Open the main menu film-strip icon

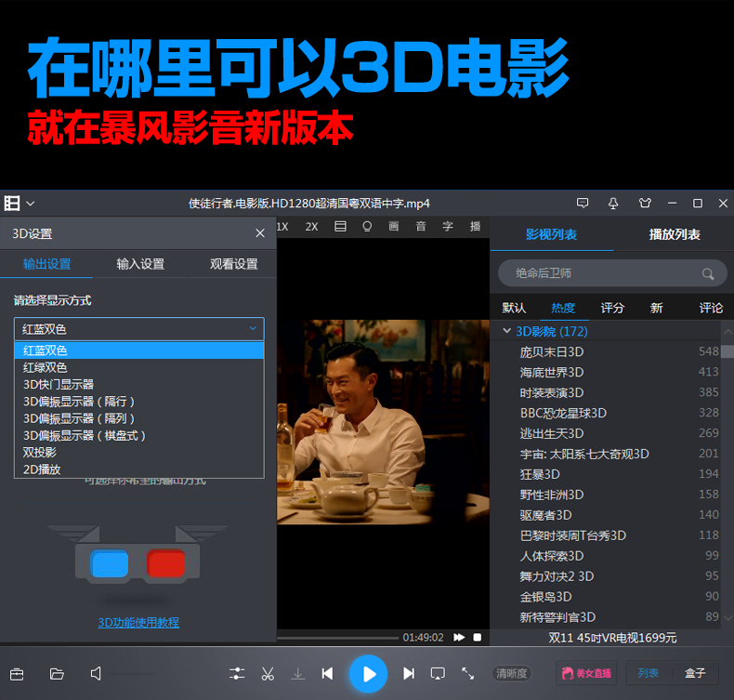point(12,204)
